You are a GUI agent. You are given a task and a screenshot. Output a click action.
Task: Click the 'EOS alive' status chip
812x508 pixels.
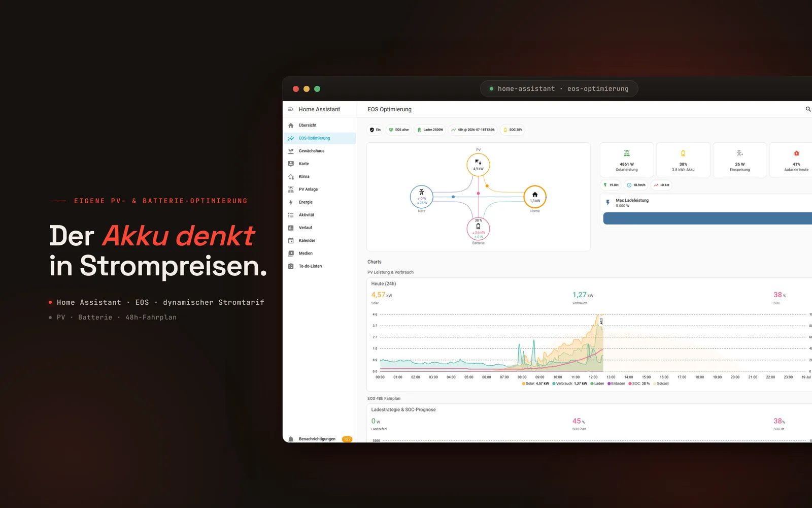[398, 130]
